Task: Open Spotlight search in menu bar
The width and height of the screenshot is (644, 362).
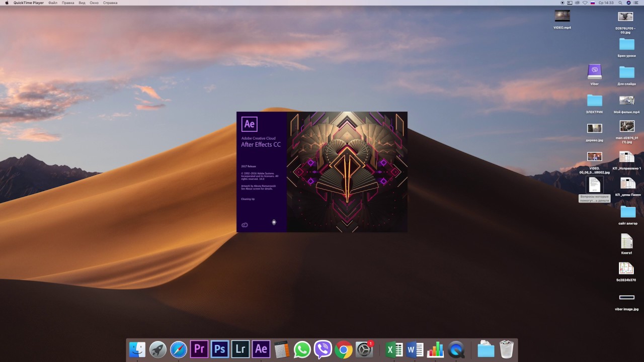Action: point(621,3)
